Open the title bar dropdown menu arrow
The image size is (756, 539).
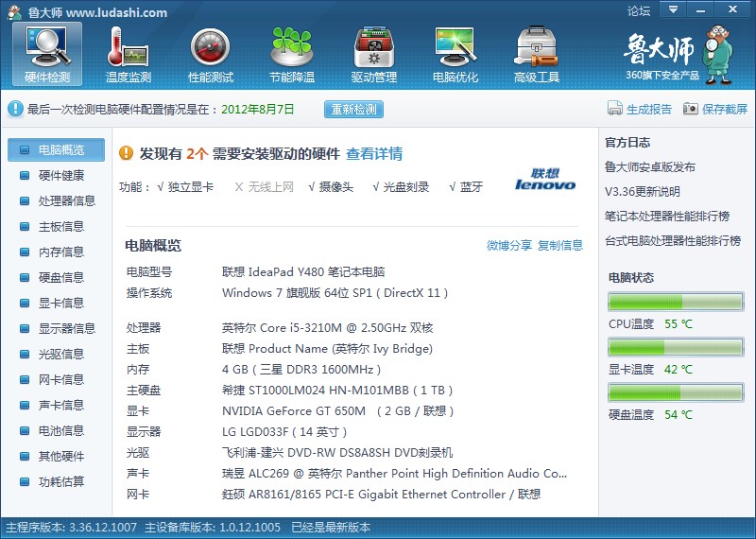[674, 9]
